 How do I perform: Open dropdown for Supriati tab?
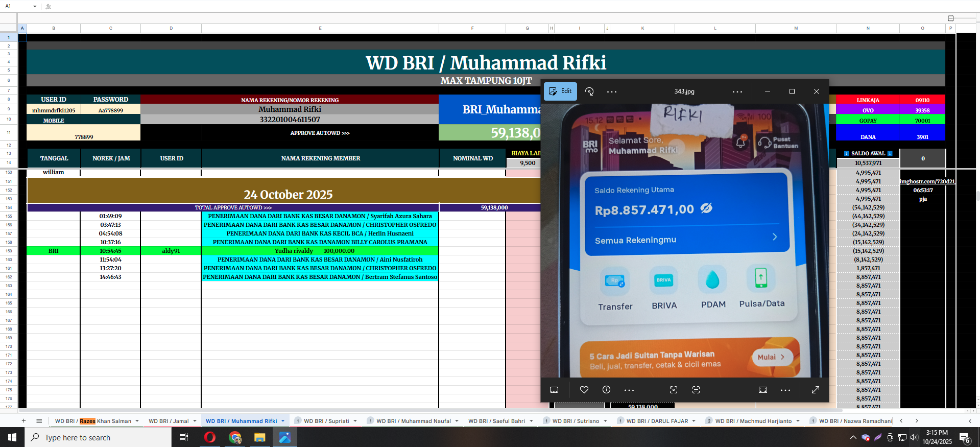355,421
